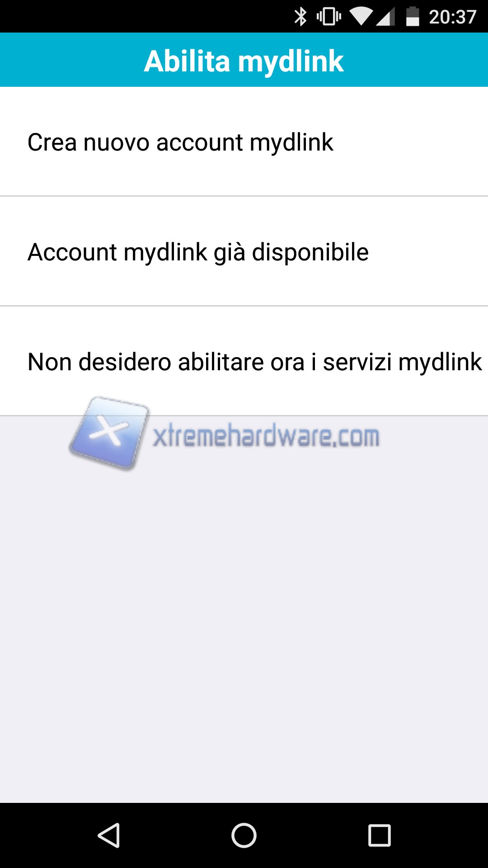The image size is (488, 868).
Task: Tap the Bluetooth status icon
Action: (300, 17)
